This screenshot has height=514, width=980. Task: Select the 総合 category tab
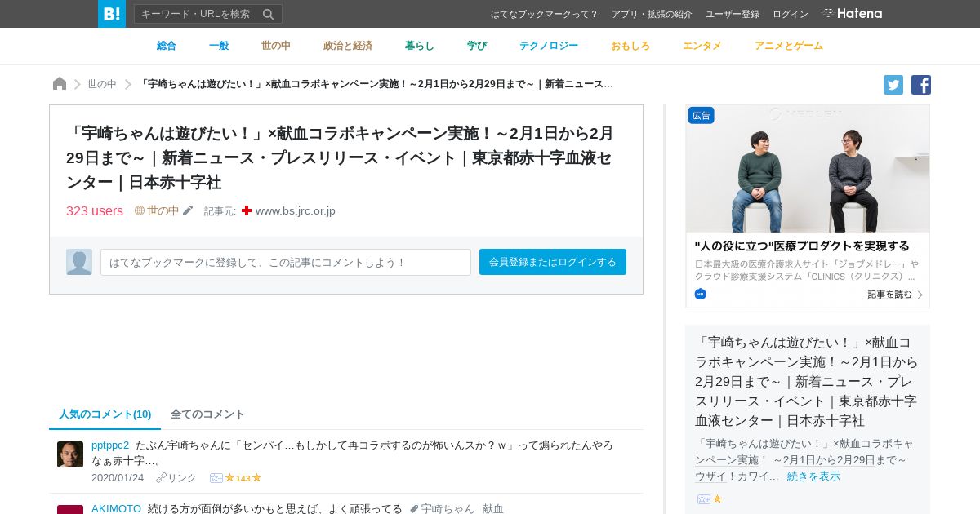point(167,46)
